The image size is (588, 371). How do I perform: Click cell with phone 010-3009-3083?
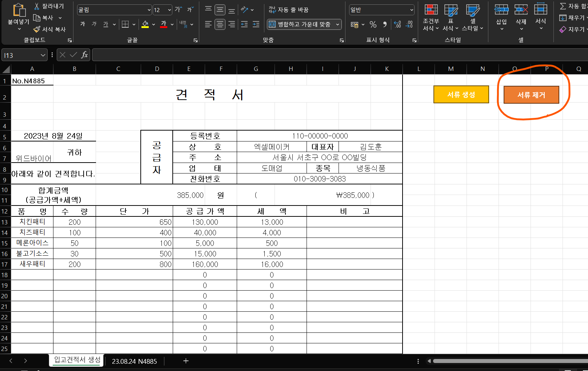320,179
